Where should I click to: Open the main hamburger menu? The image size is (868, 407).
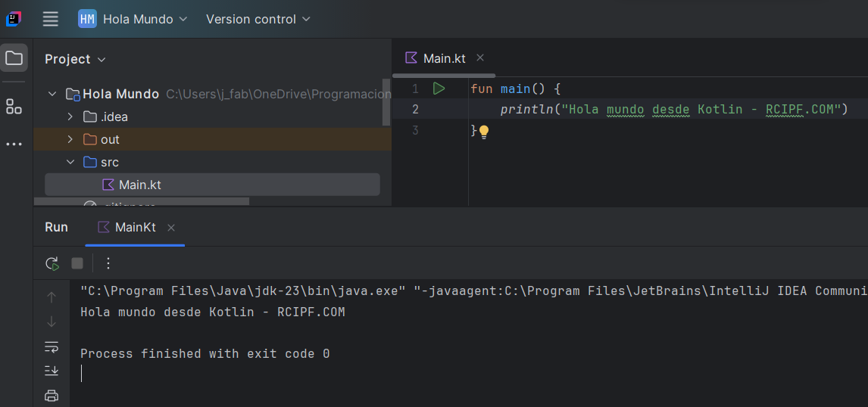pyautogui.click(x=50, y=19)
